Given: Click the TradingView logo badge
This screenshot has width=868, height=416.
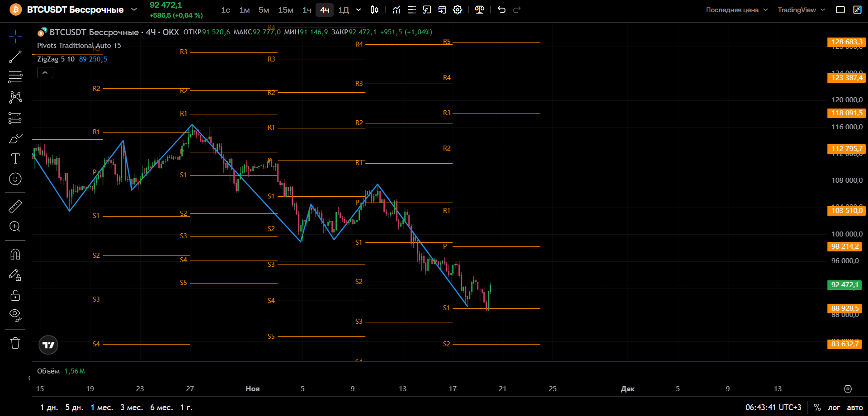Looking at the screenshot, I should tap(48, 345).
